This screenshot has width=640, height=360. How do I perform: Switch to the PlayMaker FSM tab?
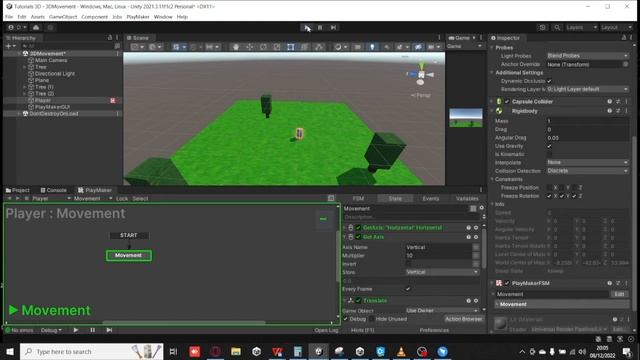point(358,198)
